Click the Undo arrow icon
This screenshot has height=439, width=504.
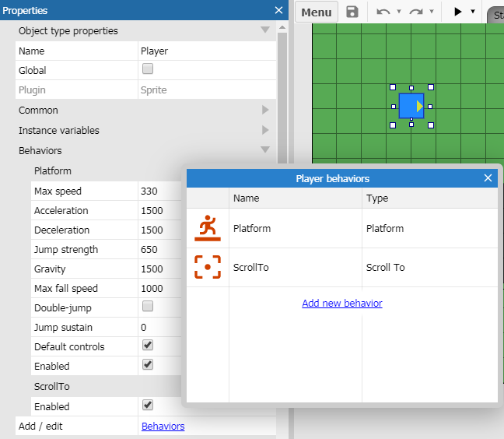(383, 12)
